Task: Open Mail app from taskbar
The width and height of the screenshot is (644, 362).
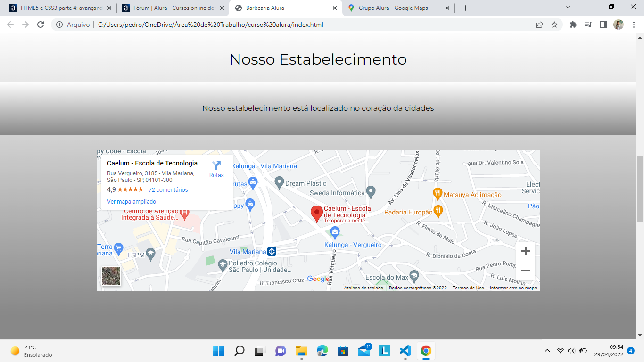Action: click(x=364, y=351)
